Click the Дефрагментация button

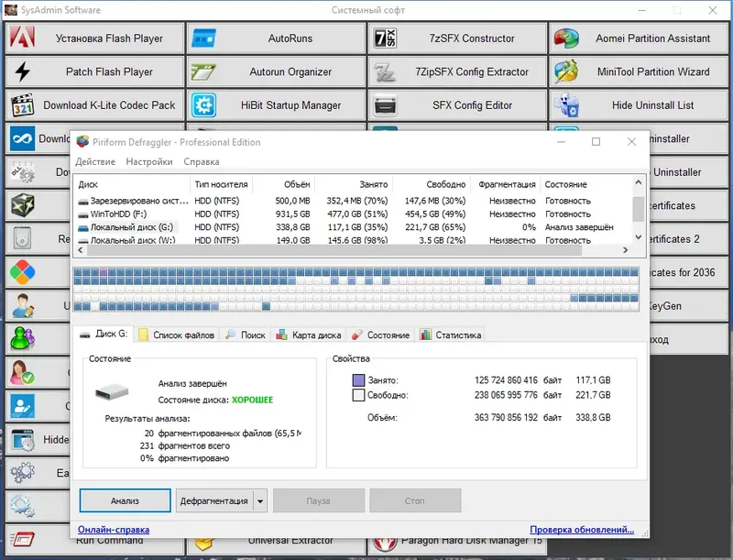click(214, 500)
